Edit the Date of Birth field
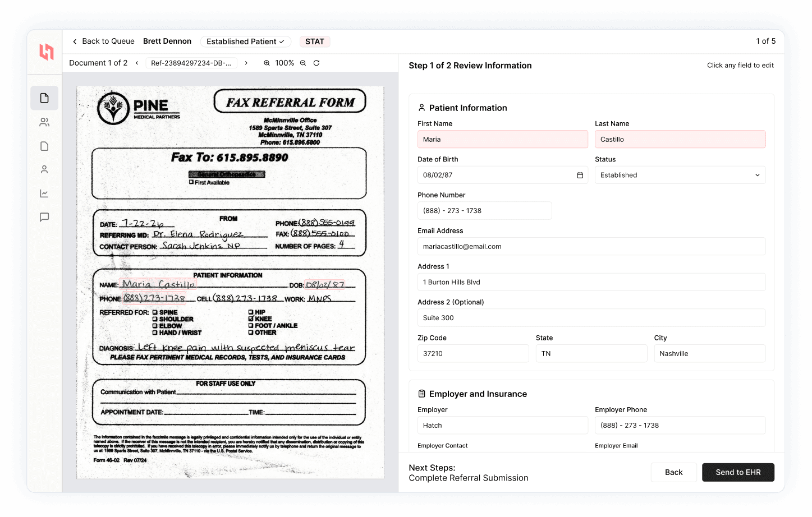 pyautogui.click(x=503, y=175)
